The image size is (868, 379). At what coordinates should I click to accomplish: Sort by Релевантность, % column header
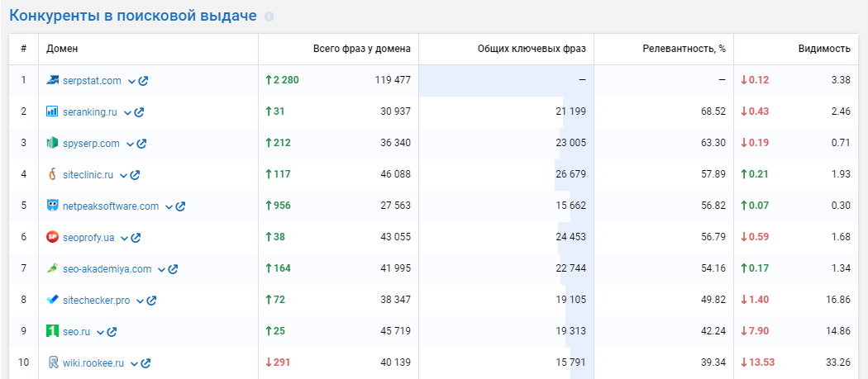(684, 49)
